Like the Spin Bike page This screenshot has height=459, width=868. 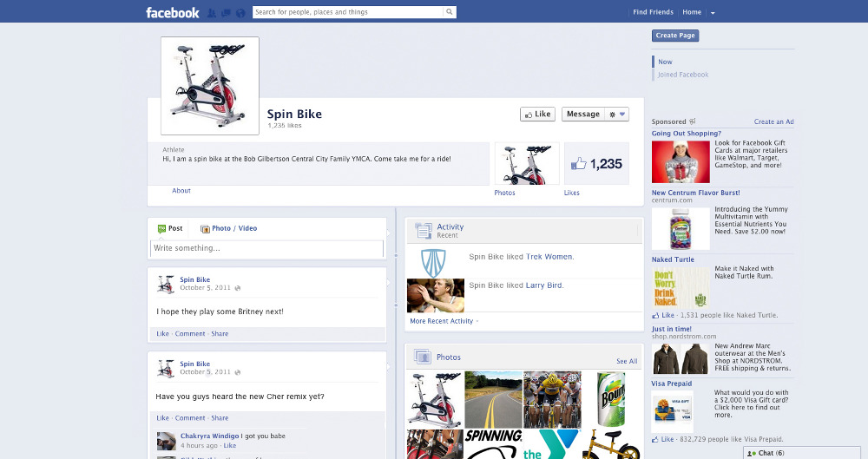[537, 114]
